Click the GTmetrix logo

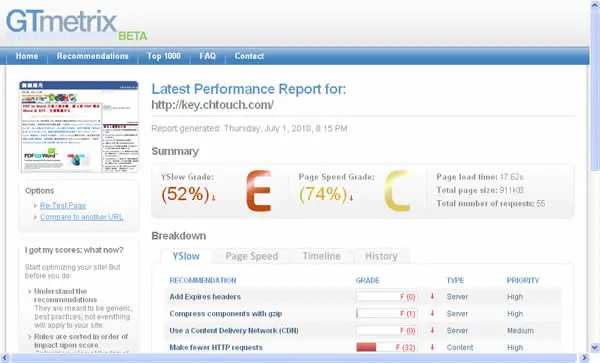coord(77,24)
